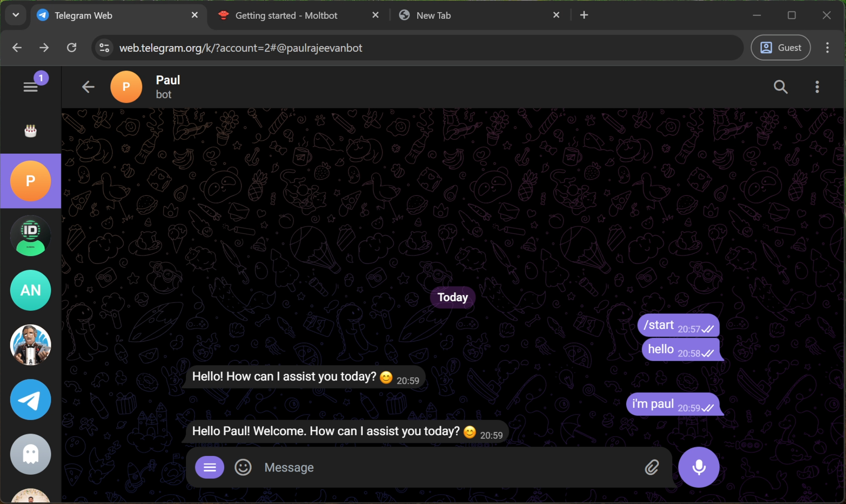Switch to the Getting started - Moltbot tab

(x=285, y=15)
